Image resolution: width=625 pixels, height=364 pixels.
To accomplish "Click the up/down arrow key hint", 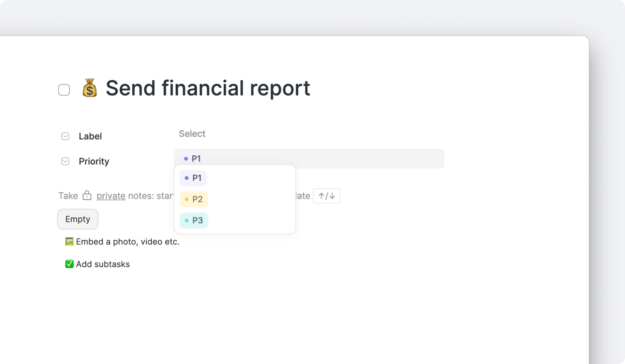I will click(x=326, y=196).
